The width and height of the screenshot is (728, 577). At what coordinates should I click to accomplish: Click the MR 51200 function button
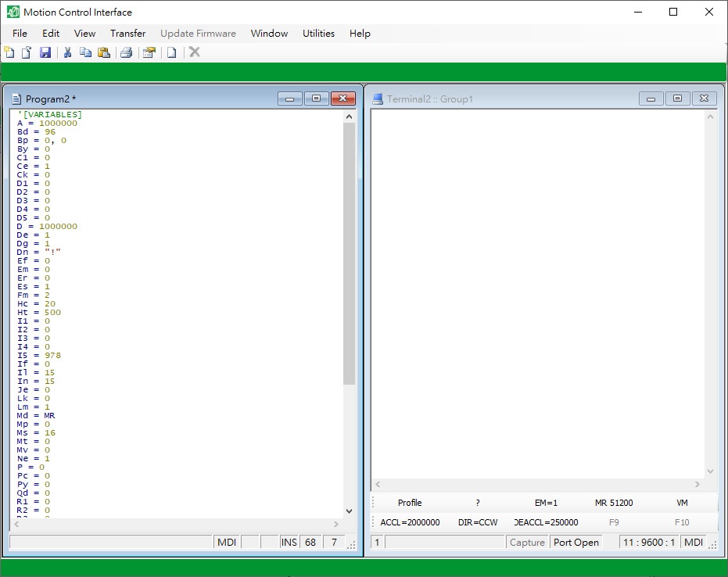pos(614,503)
